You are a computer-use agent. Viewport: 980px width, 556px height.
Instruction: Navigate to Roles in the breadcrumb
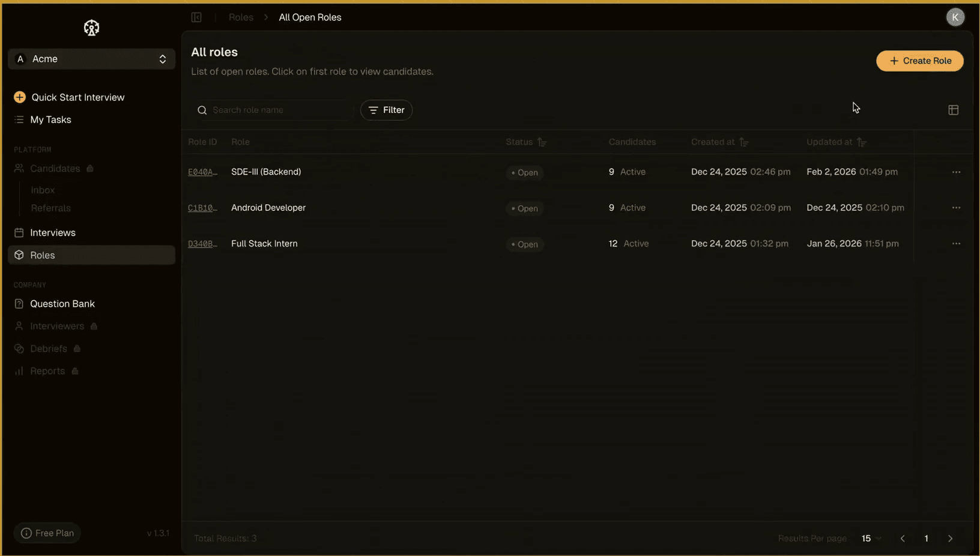tap(241, 17)
